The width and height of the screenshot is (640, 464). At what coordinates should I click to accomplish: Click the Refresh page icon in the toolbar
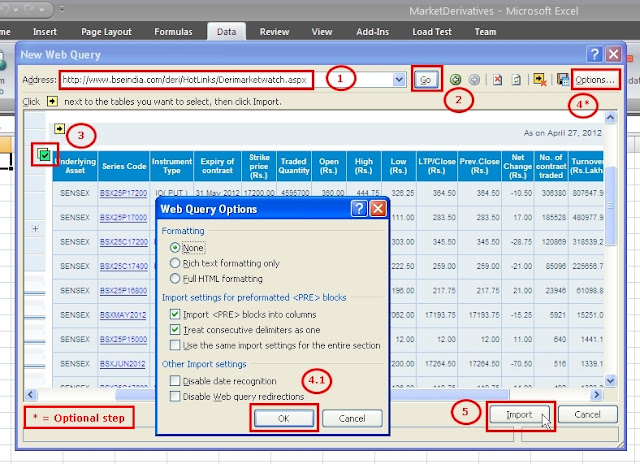[x=516, y=80]
